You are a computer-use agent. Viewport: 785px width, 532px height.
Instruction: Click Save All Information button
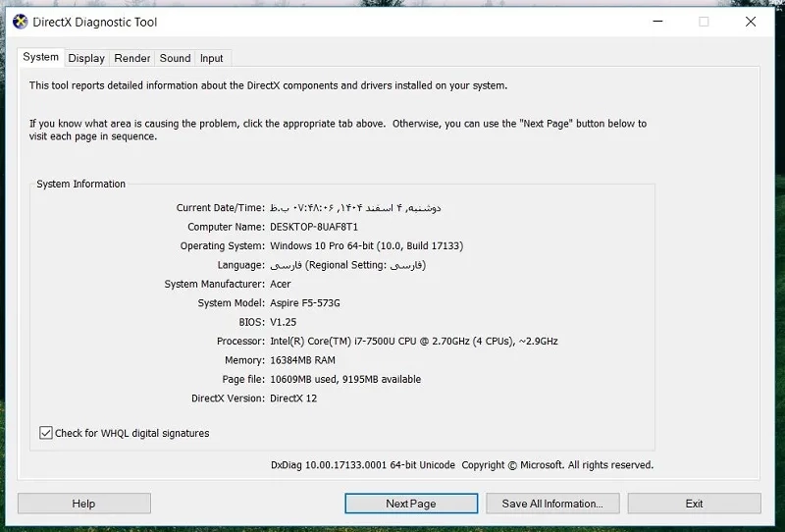[x=552, y=504]
